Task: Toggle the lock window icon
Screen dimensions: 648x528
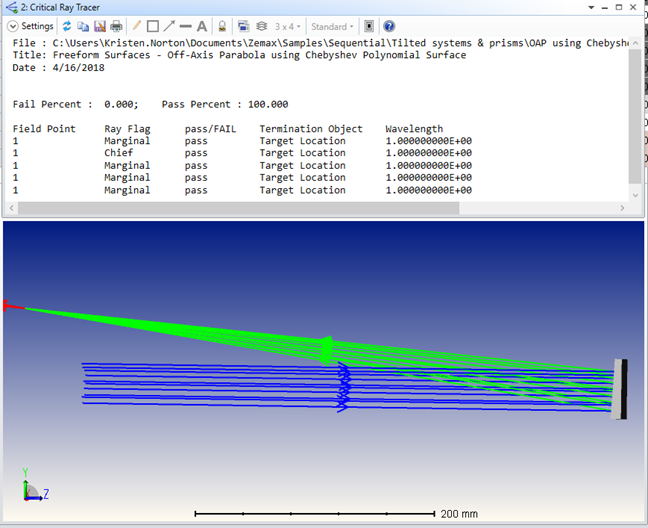Action: (x=222, y=26)
